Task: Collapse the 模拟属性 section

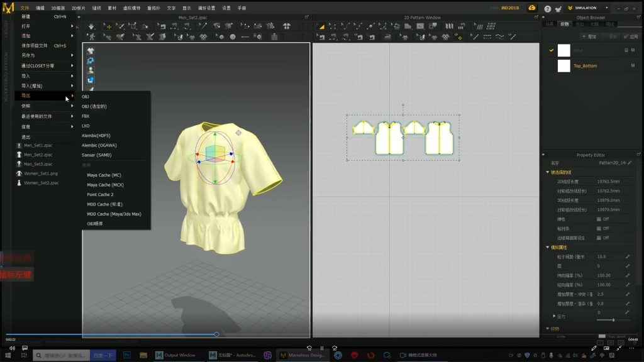Action: click(x=547, y=248)
